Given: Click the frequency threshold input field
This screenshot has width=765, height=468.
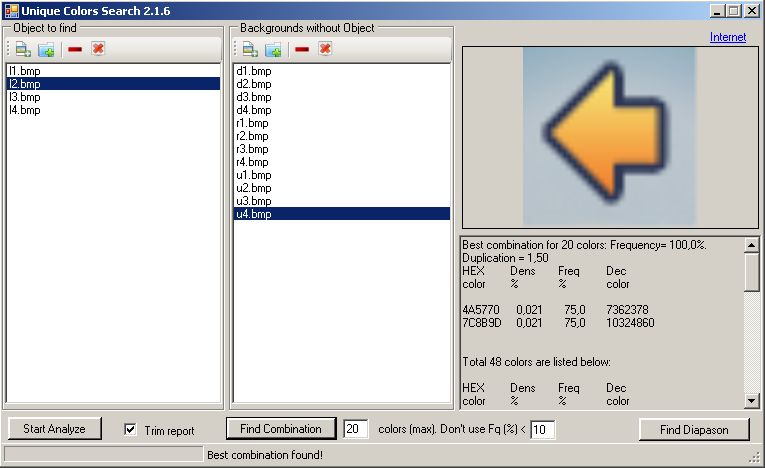Looking at the screenshot, I should coord(542,430).
